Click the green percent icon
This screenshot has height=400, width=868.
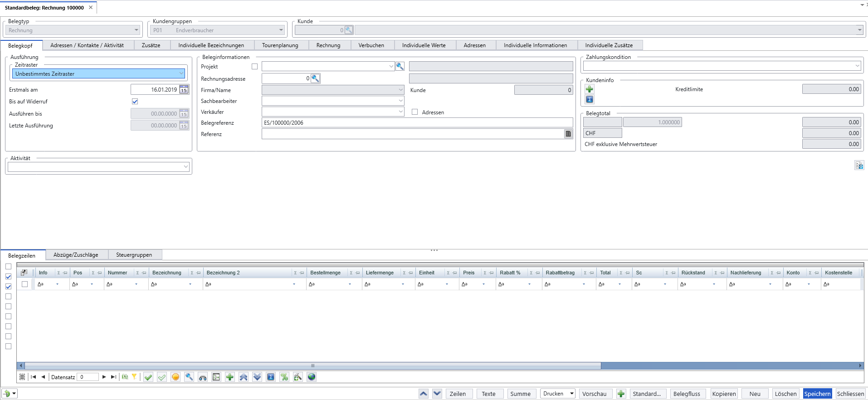(284, 377)
